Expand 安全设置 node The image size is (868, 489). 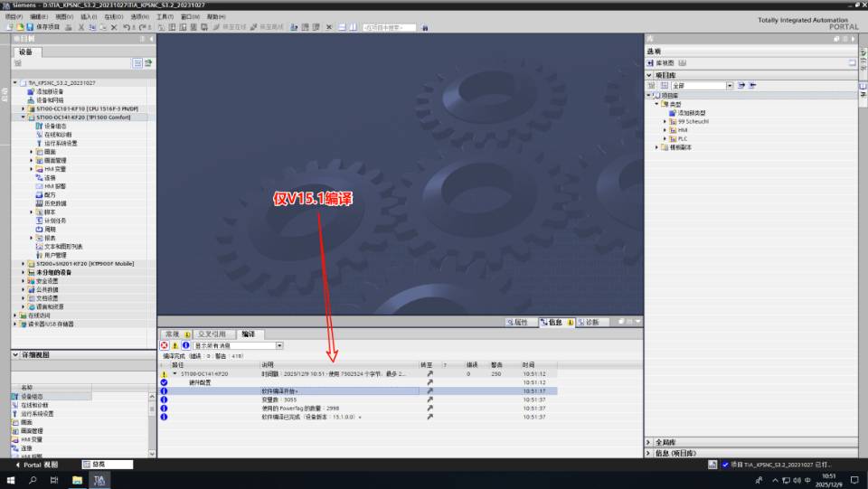click(x=23, y=281)
